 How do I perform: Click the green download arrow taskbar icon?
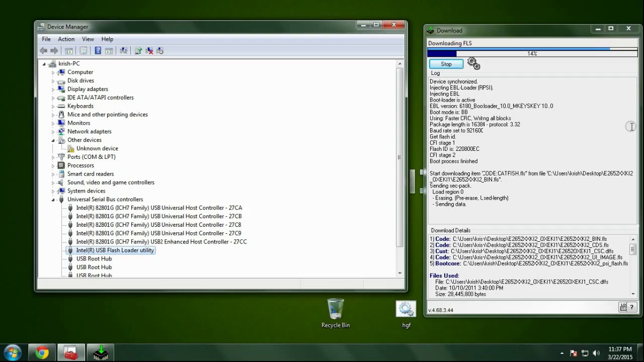pyautogui.click(x=101, y=353)
